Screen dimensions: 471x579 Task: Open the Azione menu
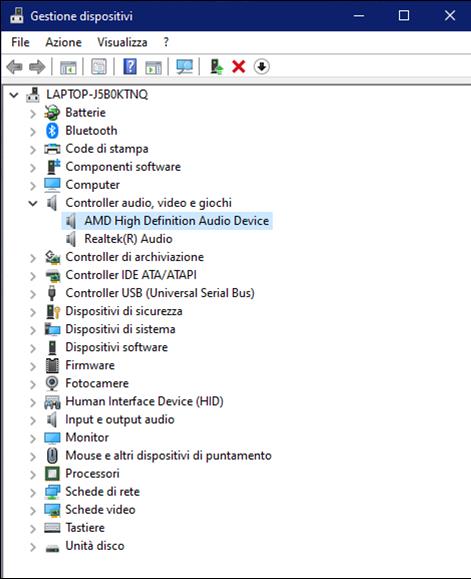tap(63, 42)
